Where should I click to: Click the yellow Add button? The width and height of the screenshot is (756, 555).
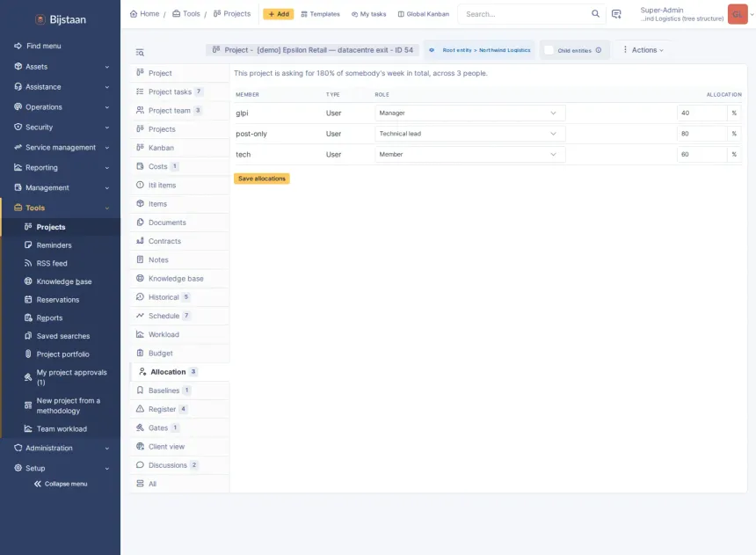(x=278, y=14)
